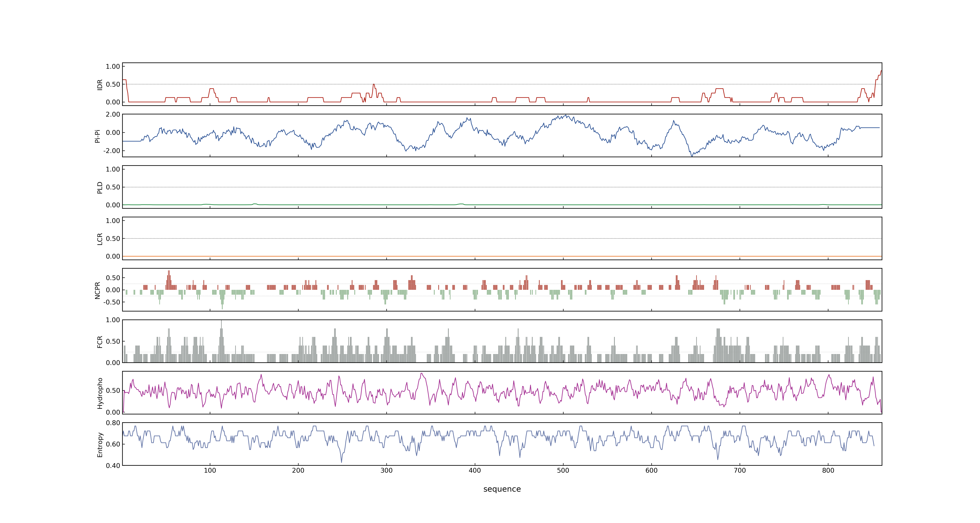Click the tallest grey FCR bar reaching 1.00
This screenshot has width=980, height=523.
221,341
